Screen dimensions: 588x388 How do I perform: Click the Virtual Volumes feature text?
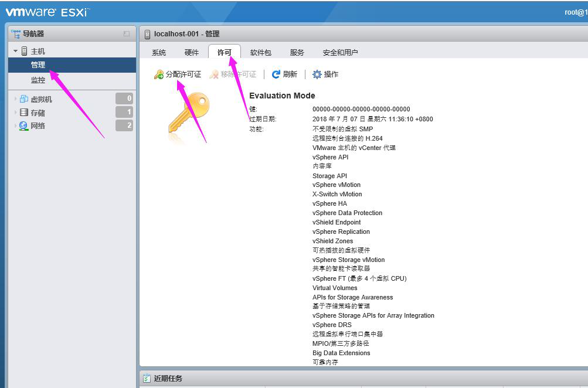click(x=335, y=288)
